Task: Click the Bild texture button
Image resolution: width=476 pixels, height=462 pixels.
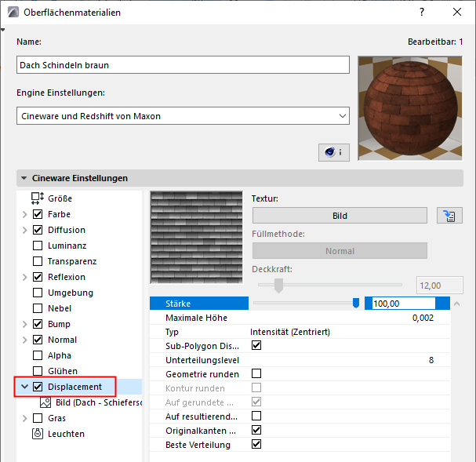Action: point(340,216)
